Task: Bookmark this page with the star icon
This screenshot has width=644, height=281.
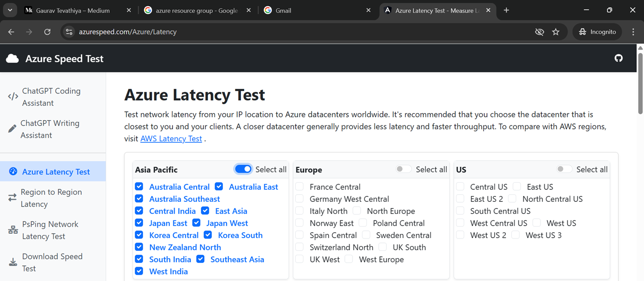Action: (x=556, y=32)
